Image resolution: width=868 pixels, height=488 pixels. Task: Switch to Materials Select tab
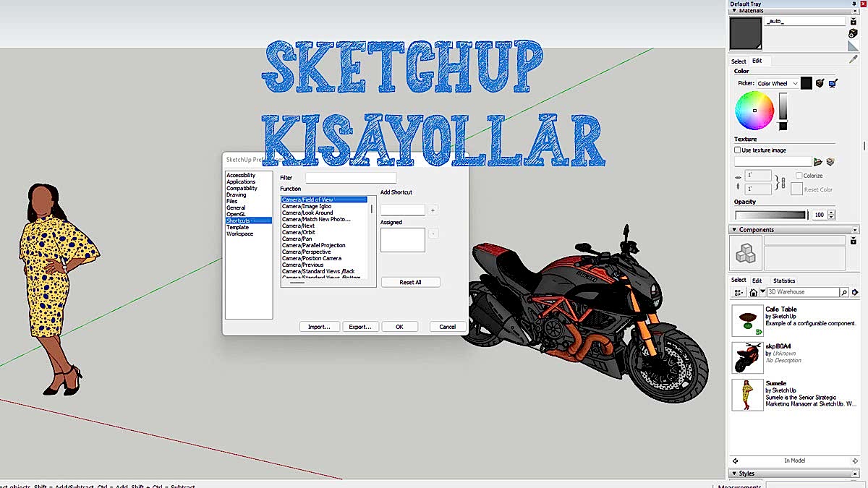pos(739,61)
